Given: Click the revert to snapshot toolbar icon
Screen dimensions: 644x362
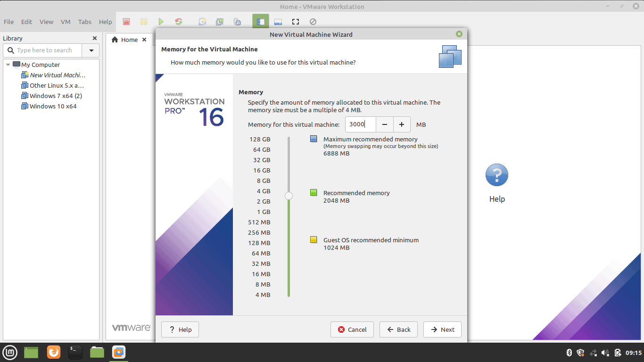Looking at the screenshot, I should coord(220,22).
